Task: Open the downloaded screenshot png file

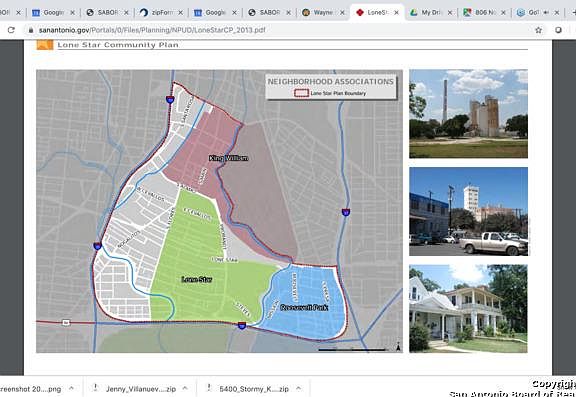Action: click(x=31, y=389)
